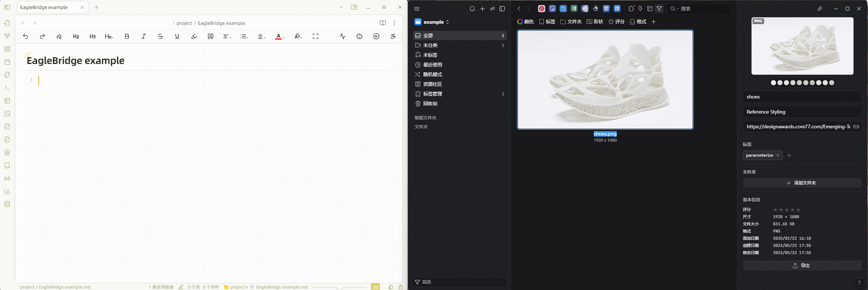868x290 pixels.
Task: Insert a block quote
Action: 211,36
